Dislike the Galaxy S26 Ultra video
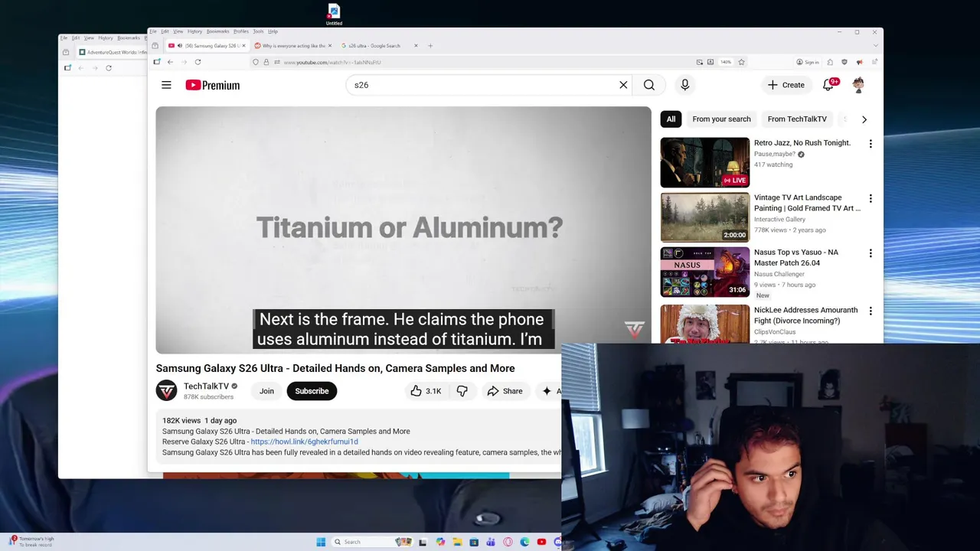Image resolution: width=980 pixels, height=551 pixels. [x=462, y=391]
